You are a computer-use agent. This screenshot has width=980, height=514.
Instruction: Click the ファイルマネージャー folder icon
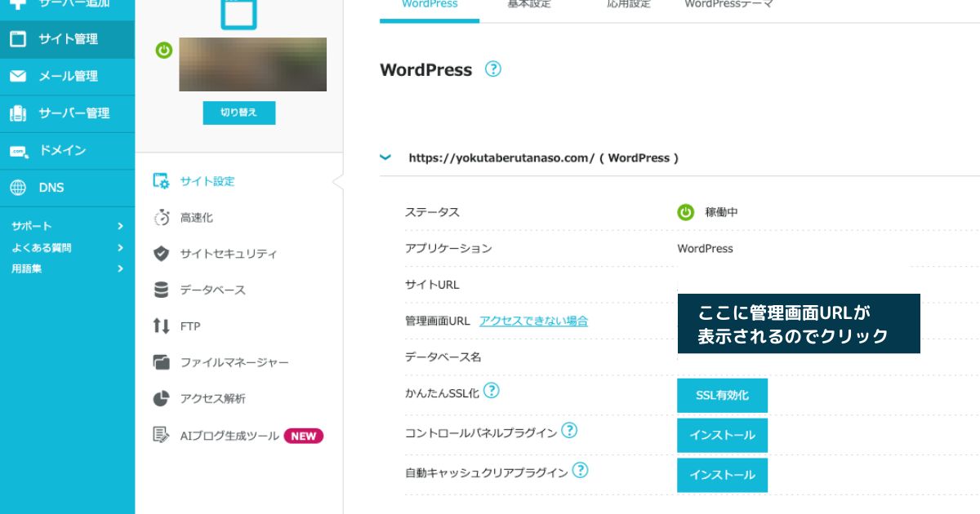click(x=161, y=362)
